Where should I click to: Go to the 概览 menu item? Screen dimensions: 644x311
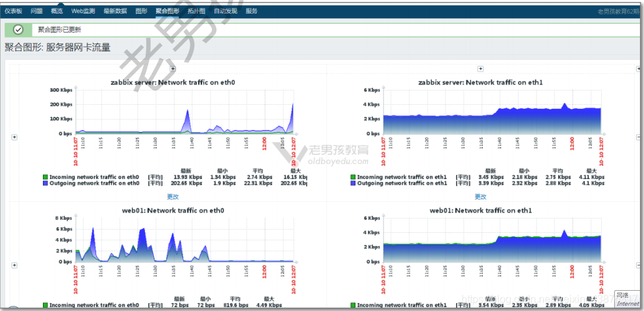[x=57, y=11]
